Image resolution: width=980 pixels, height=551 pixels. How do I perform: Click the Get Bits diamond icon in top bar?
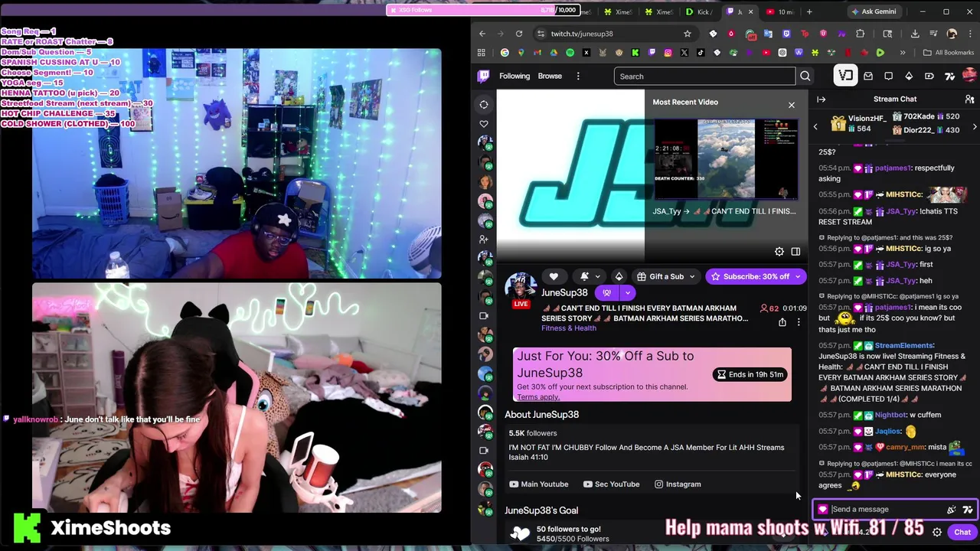coord(909,76)
